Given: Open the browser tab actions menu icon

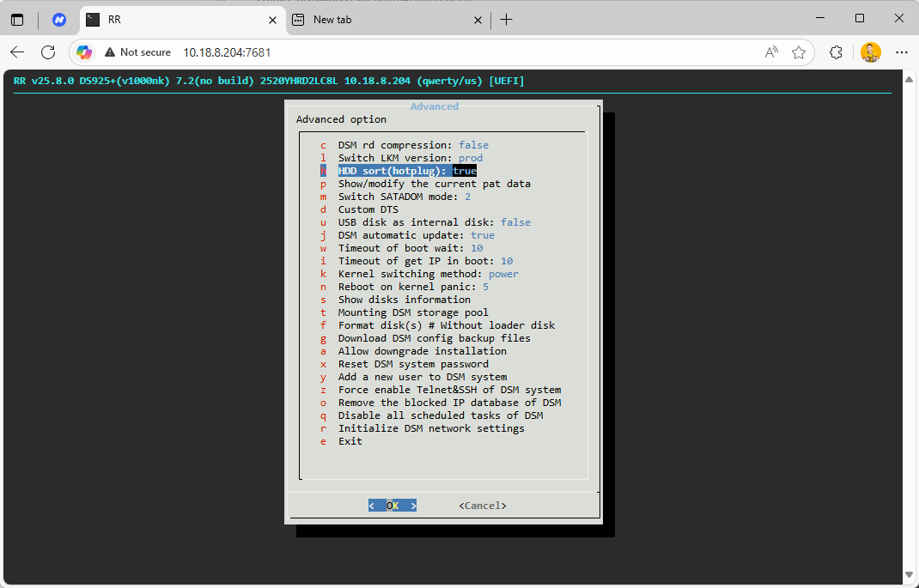Looking at the screenshot, I should [17, 20].
